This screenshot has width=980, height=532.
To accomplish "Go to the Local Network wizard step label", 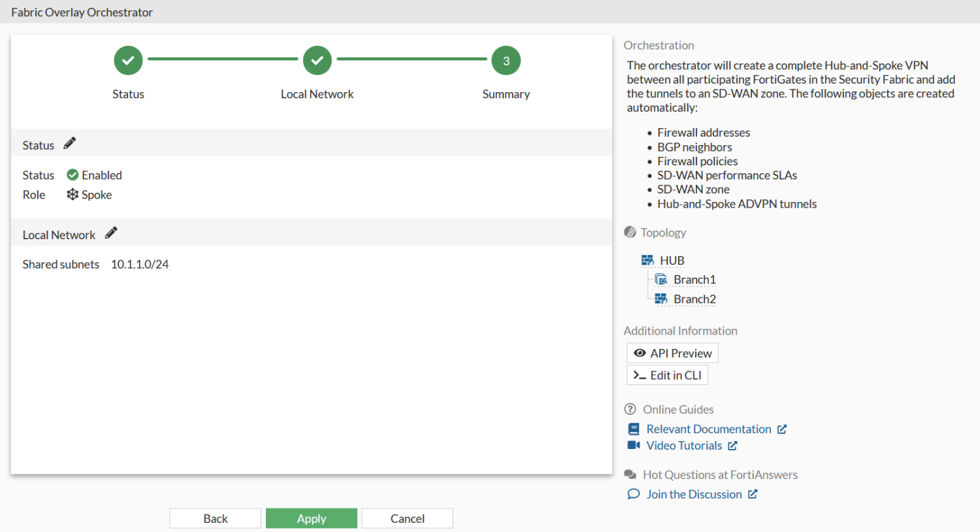I will (317, 94).
